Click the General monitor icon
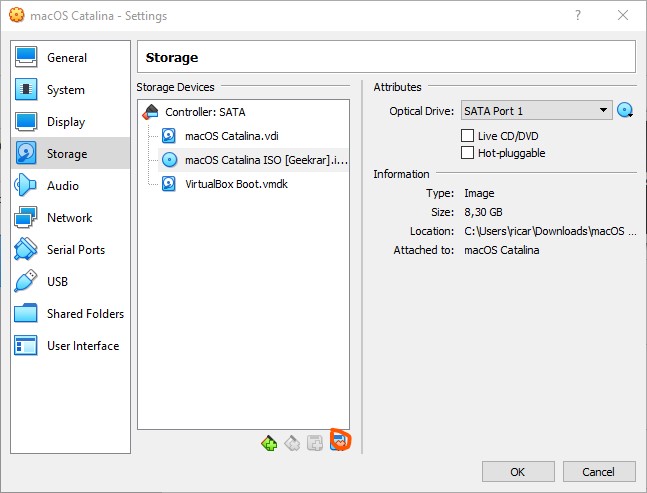 tap(26, 57)
